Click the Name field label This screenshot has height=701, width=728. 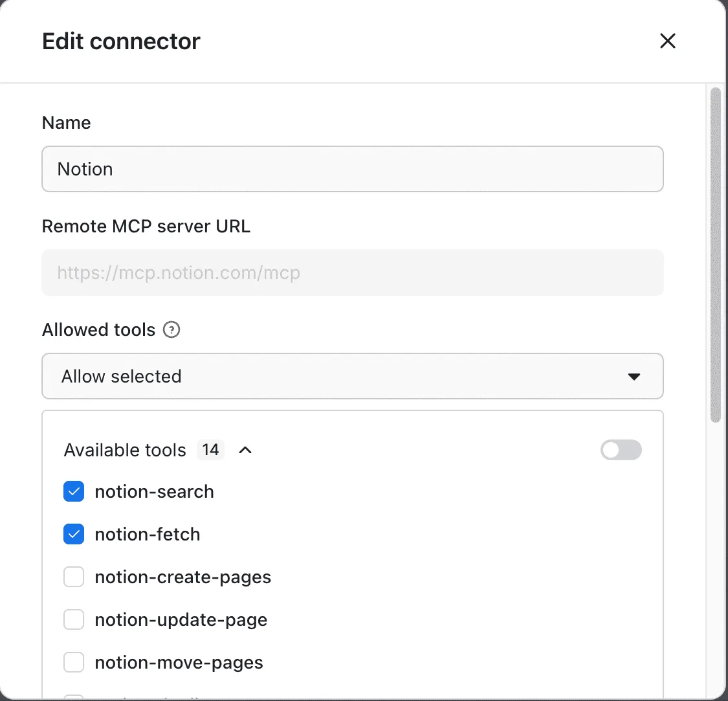click(67, 122)
